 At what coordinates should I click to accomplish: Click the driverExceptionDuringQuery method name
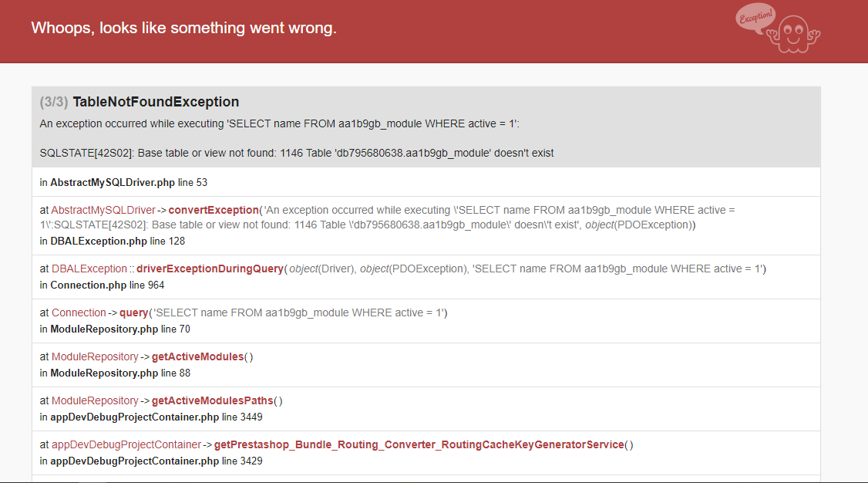pyautogui.click(x=210, y=269)
